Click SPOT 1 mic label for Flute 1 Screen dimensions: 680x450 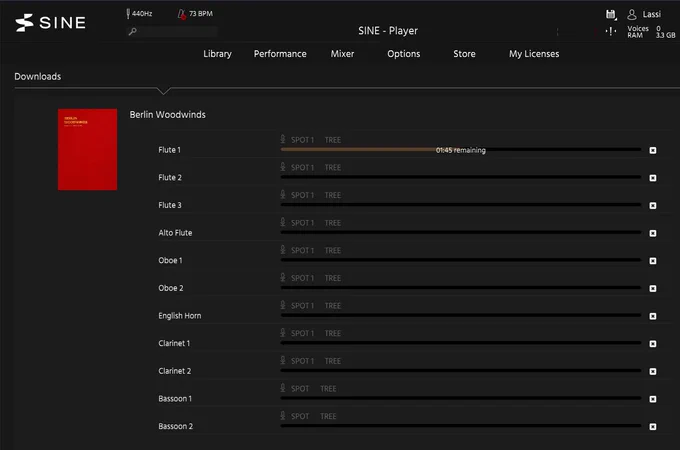[302, 140]
